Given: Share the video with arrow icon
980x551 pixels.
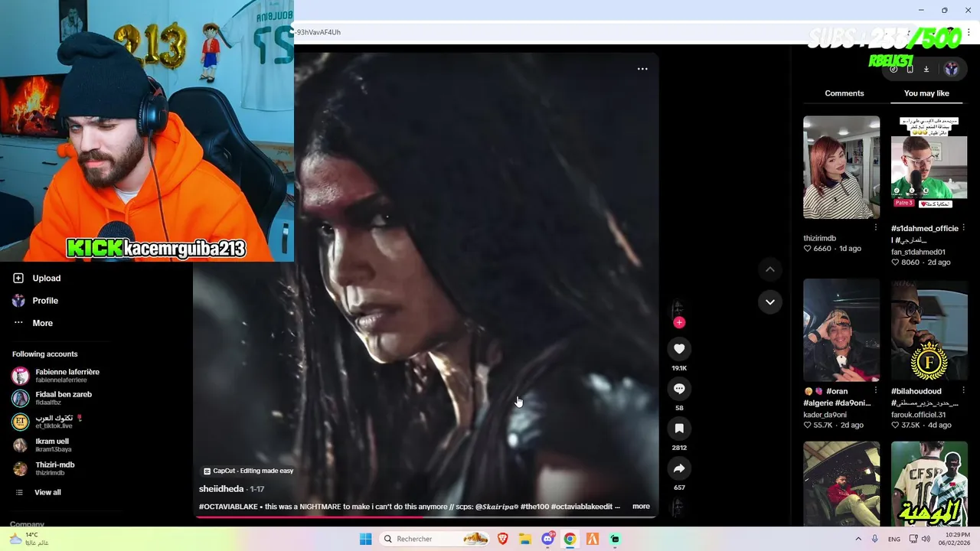Looking at the screenshot, I should (679, 468).
